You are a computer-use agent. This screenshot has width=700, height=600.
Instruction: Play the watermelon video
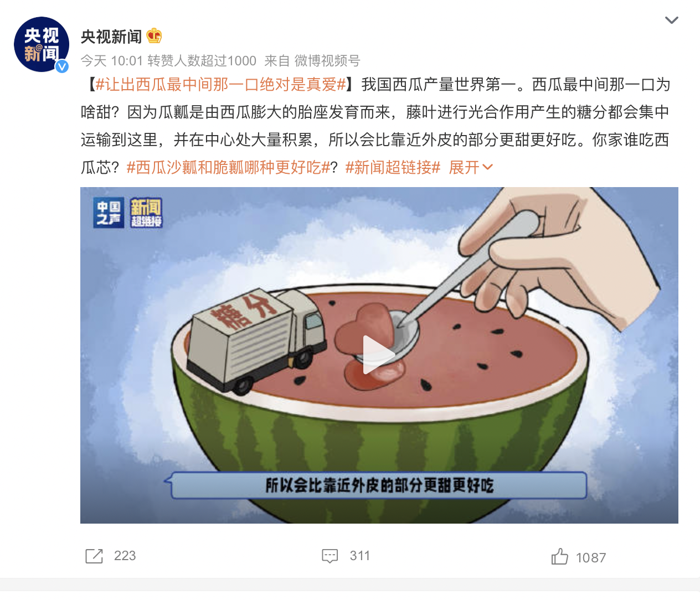(x=379, y=355)
